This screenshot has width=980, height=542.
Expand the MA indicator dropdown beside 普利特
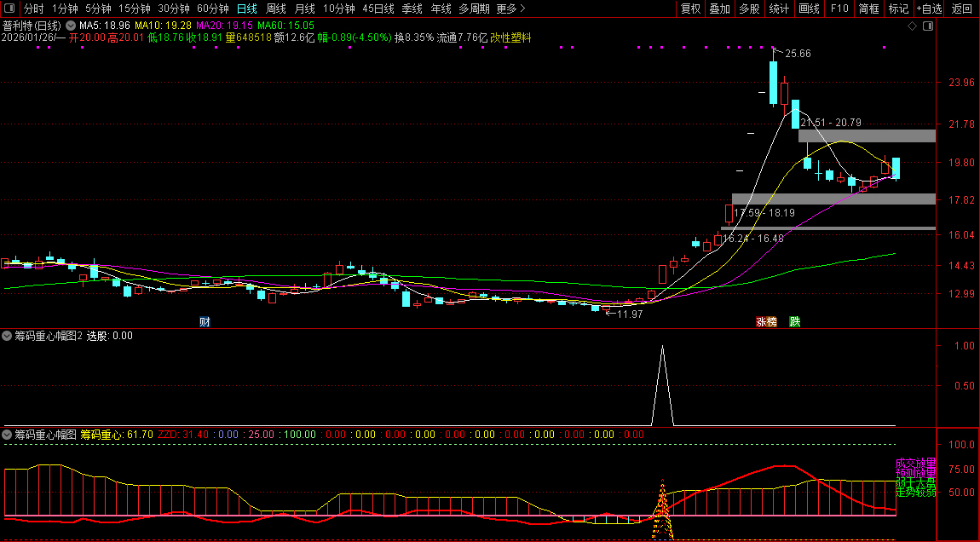71,26
